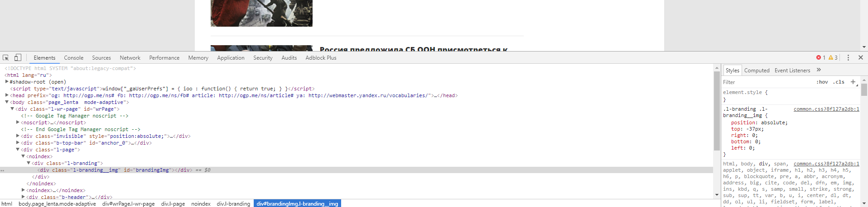
Task: Expand the first noscript node
Action: [x=18, y=122]
